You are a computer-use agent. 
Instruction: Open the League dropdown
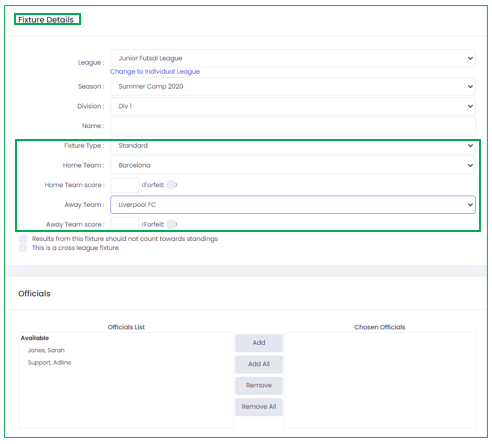tap(293, 58)
